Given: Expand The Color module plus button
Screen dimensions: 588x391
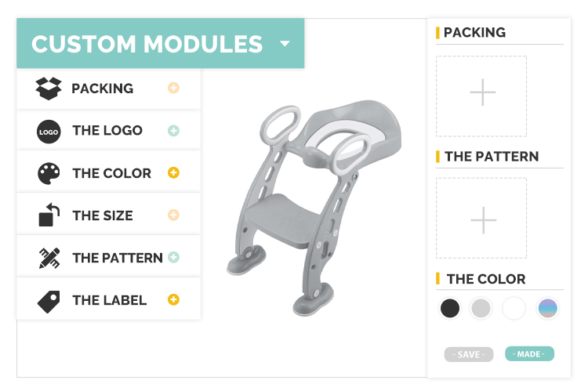Looking at the screenshot, I should 173,173.
